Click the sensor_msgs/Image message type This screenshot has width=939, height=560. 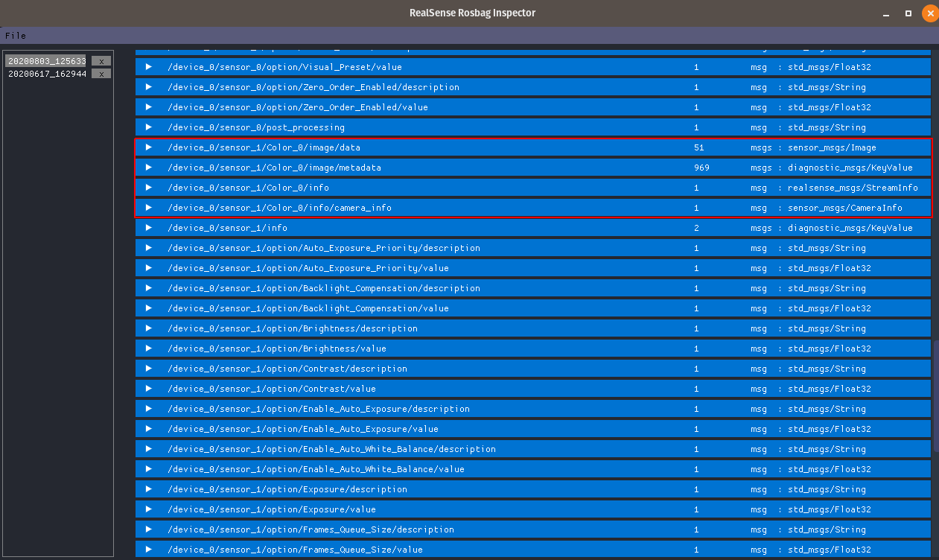pyautogui.click(x=832, y=147)
